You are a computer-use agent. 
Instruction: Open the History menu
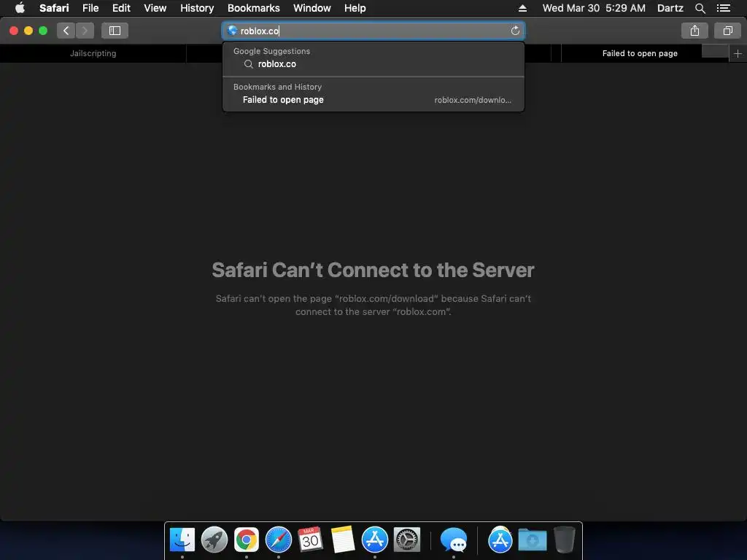[x=197, y=8]
